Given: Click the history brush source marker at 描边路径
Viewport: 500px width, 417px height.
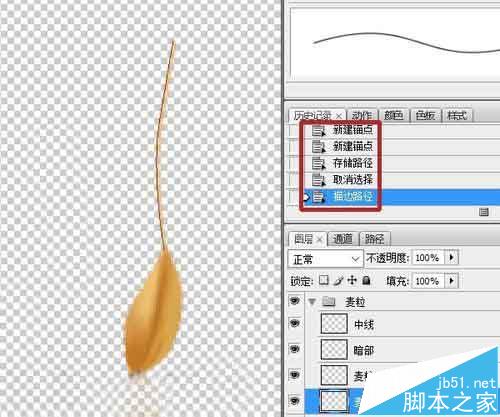Looking at the screenshot, I should pos(305,197).
